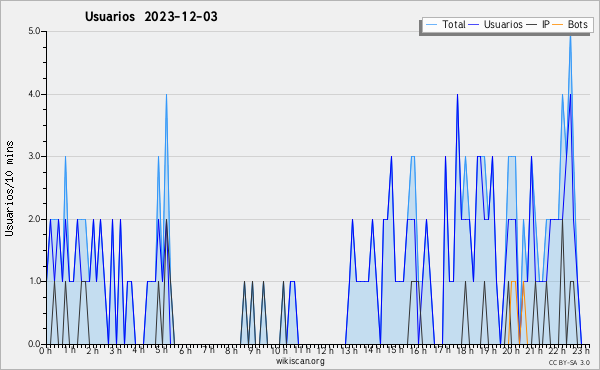Click the 0 h x-axis label
Screen dimensions: 600x370
point(45,350)
